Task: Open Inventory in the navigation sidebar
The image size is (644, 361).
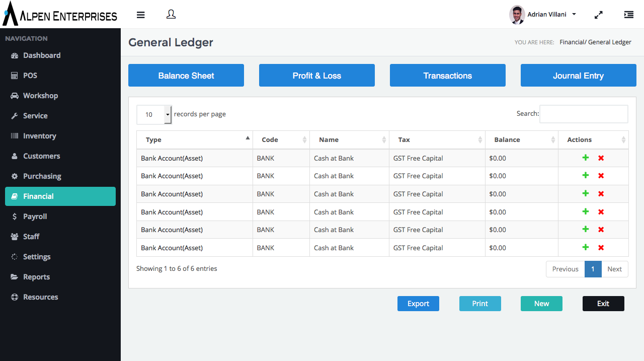Action: click(x=39, y=136)
